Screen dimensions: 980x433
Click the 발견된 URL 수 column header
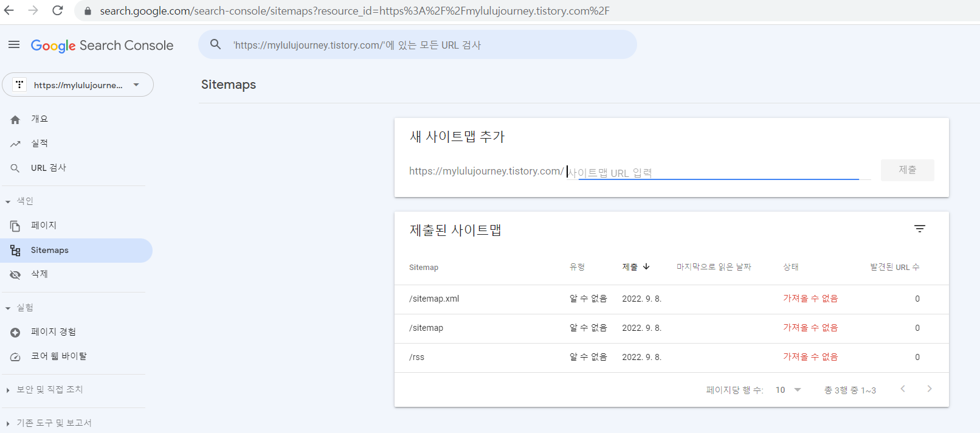[x=894, y=267]
